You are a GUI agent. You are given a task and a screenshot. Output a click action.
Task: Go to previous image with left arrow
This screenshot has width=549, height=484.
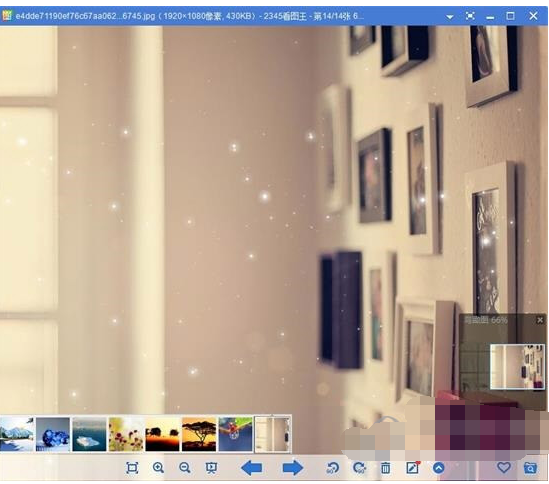(252, 468)
